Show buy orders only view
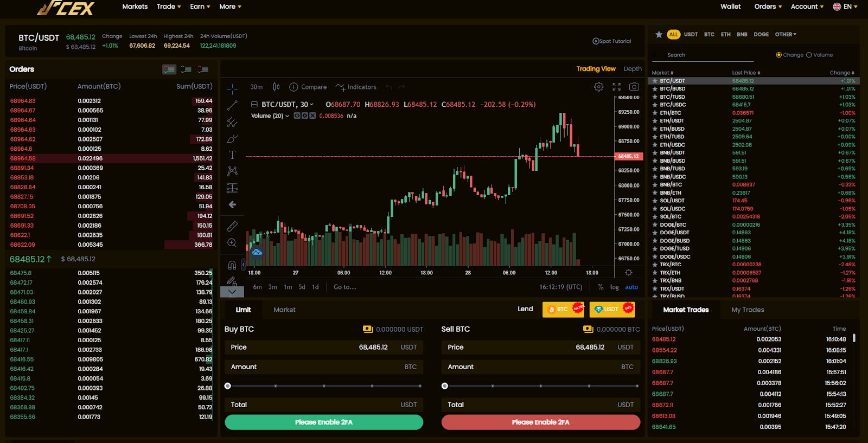868x443 pixels. tap(186, 69)
